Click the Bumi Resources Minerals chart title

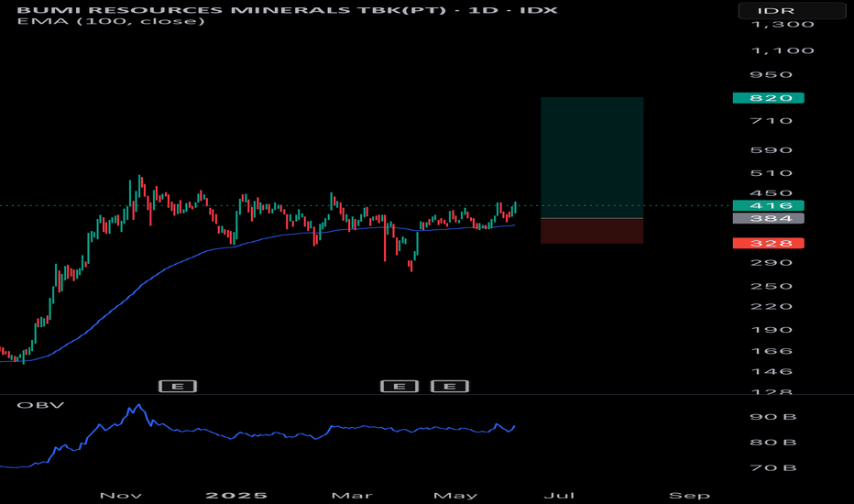tap(287, 10)
